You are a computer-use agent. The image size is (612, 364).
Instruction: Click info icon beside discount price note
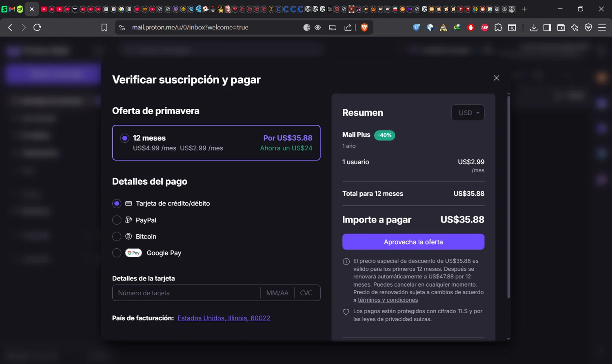click(x=346, y=261)
